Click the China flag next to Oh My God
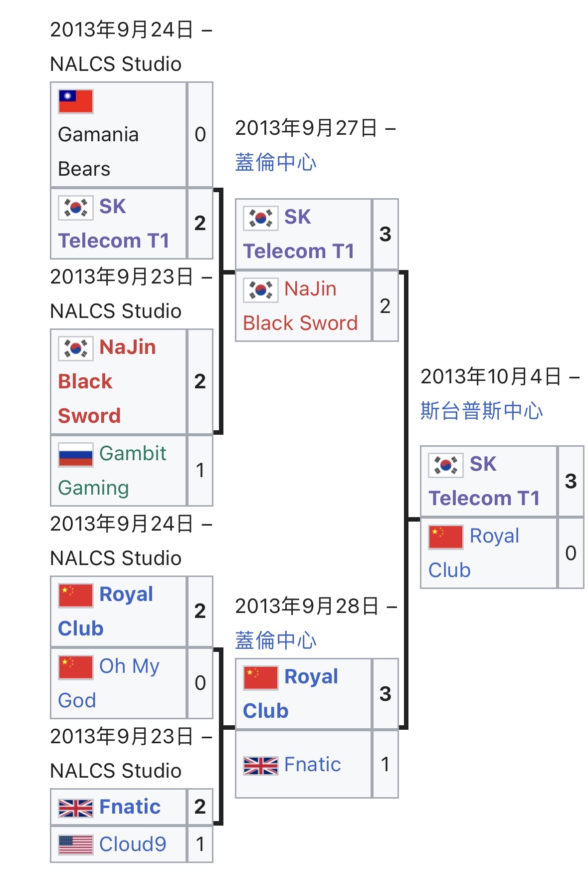588x880 pixels. coord(75,667)
